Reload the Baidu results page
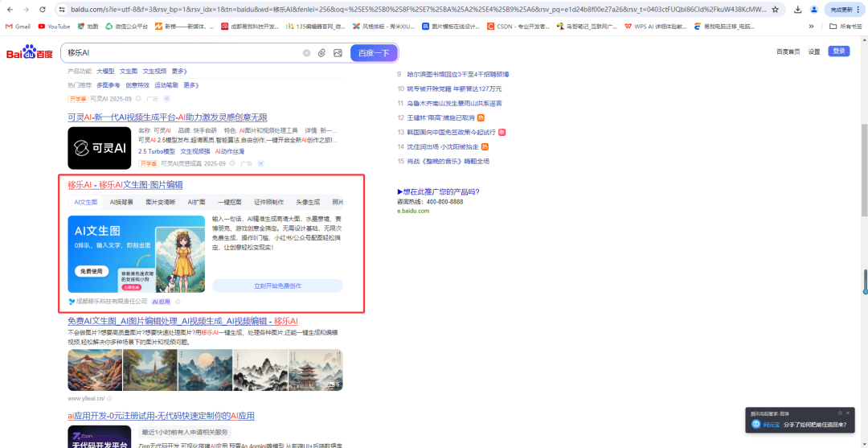The height and width of the screenshot is (448, 868). tap(43, 10)
